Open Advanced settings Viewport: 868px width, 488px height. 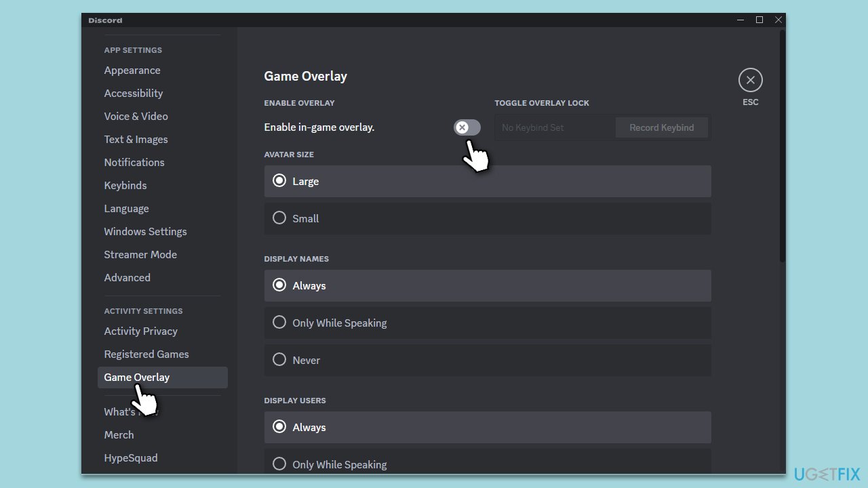[127, 278]
